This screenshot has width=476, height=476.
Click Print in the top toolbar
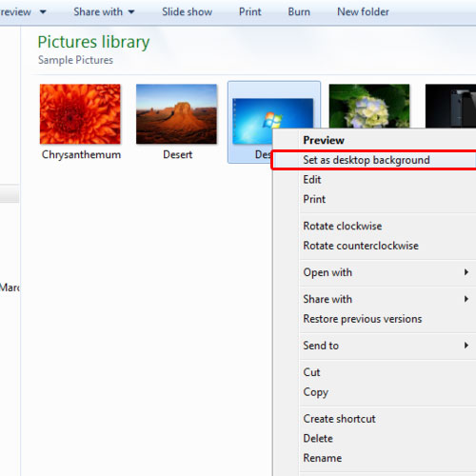(250, 11)
